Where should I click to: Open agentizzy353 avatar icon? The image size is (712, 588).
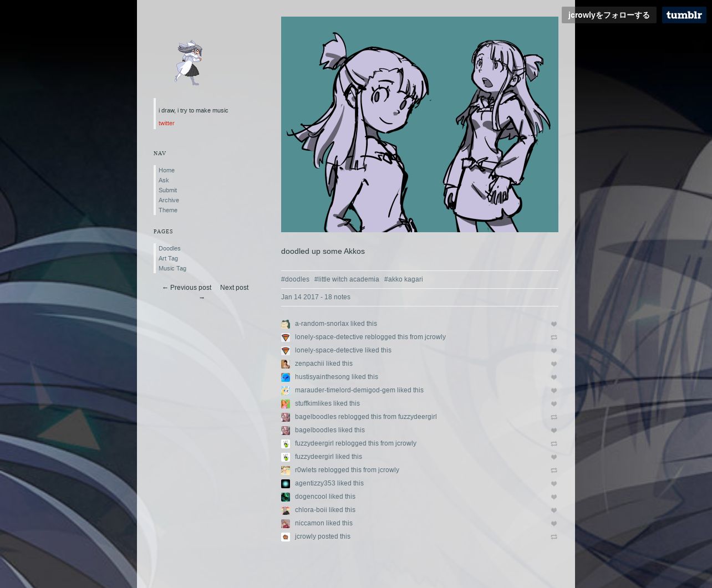pyautogui.click(x=286, y=484)
